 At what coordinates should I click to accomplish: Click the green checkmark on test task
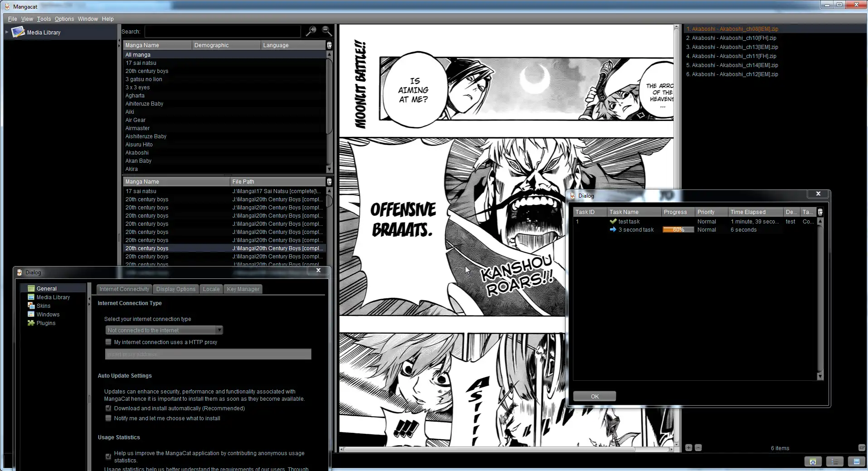coord(613,221)
